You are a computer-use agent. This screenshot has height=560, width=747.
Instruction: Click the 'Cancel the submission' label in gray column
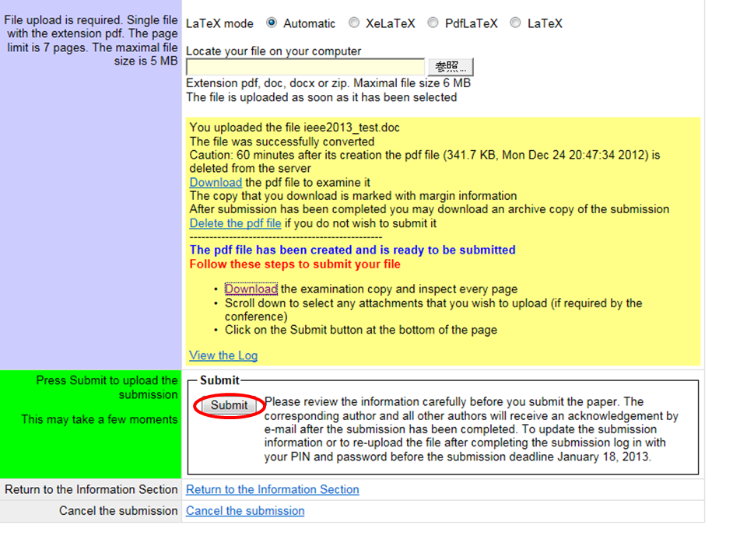pyautogui.click(x=118, y=511)
